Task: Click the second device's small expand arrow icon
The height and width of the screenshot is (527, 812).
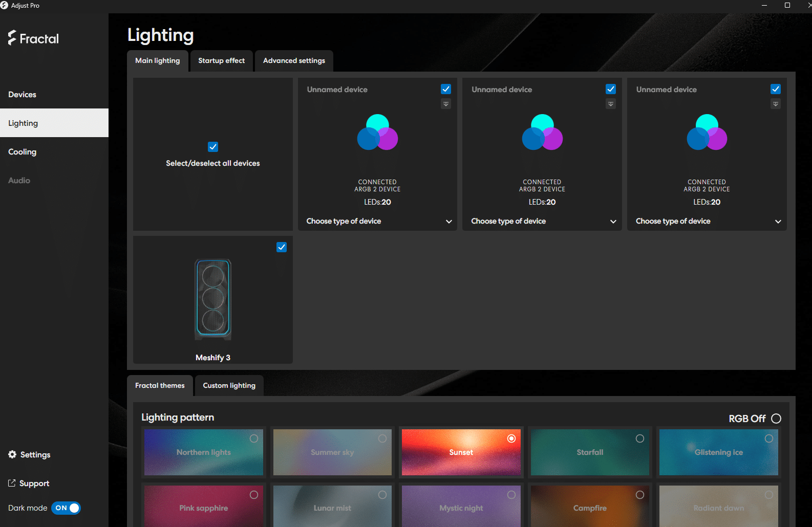Action: [x=611, y=104]
